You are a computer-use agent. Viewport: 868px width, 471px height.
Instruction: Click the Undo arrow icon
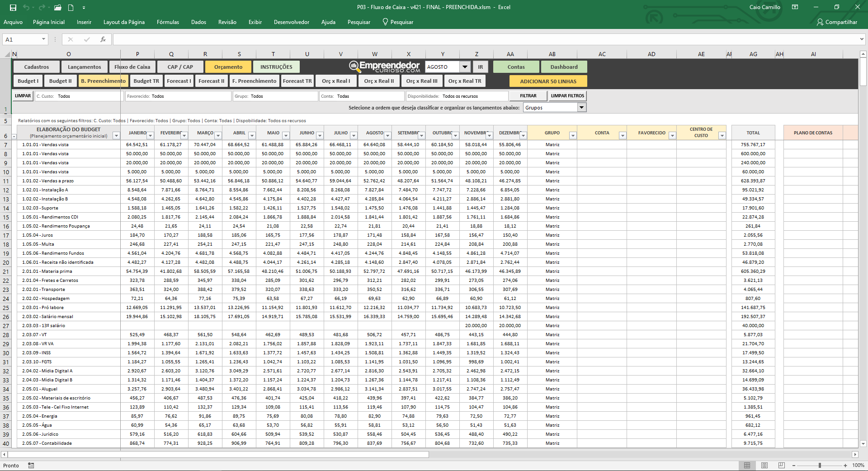[x=26, y=7]
